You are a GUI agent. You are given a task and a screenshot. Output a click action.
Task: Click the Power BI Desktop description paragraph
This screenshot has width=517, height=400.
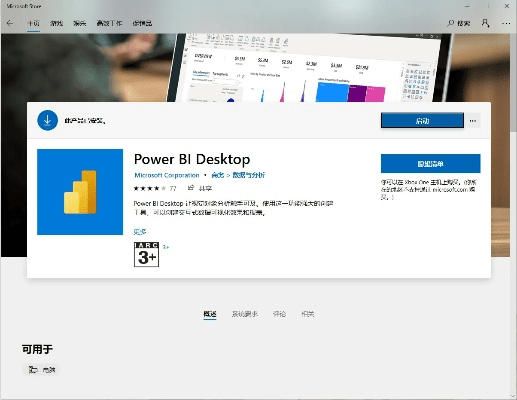tap(233, 208)
